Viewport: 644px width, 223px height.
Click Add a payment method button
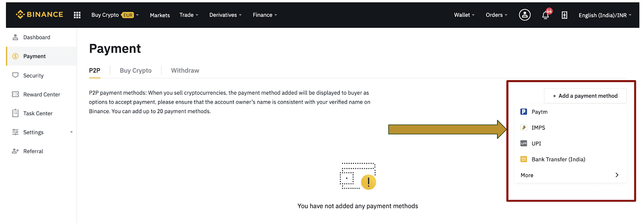coord(585,96)
